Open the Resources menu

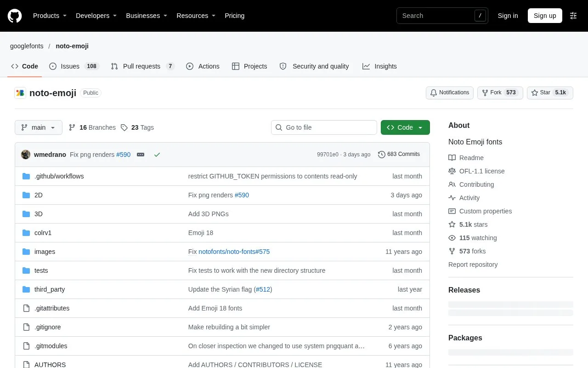196,16
